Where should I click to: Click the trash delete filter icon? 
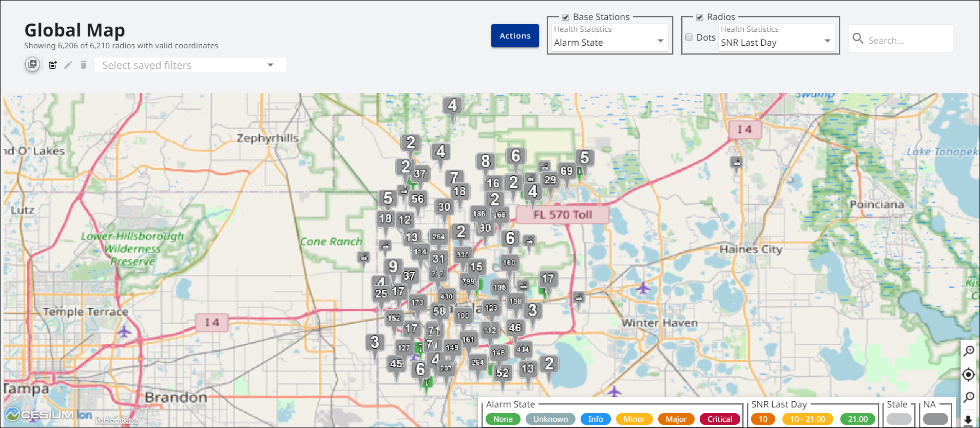[84, 65]
